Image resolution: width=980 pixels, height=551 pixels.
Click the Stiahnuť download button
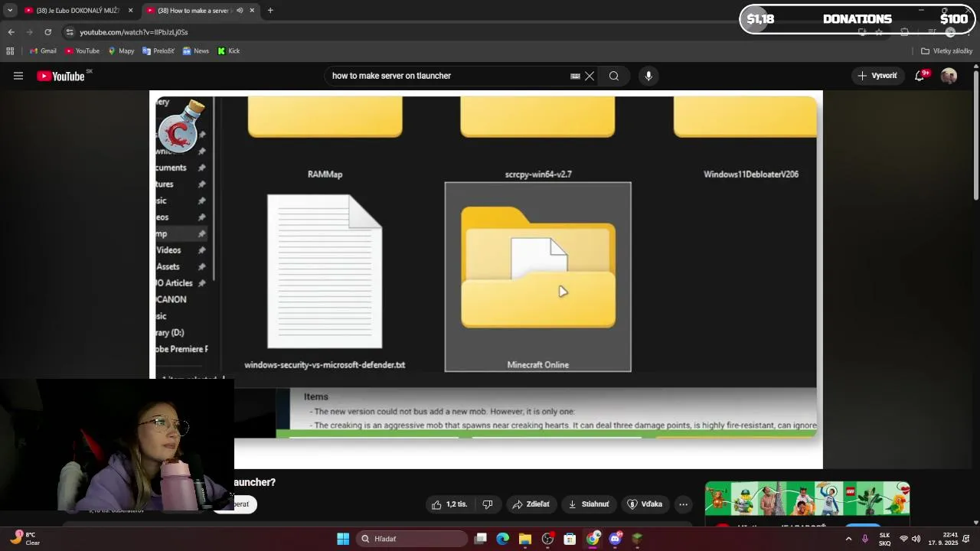point(588,504)
